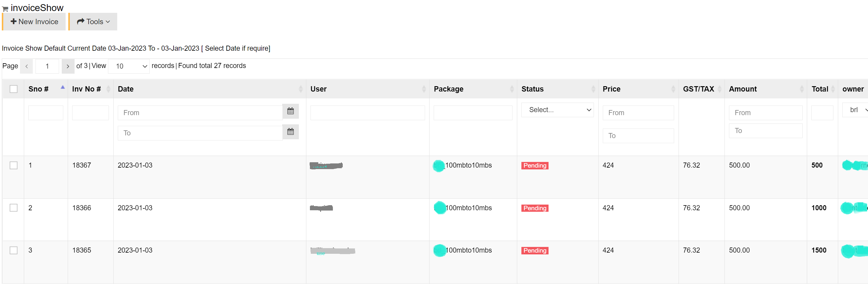Click the Inv No filter input
The width and height of the screenshot is (868, 286).
point(90,113)
